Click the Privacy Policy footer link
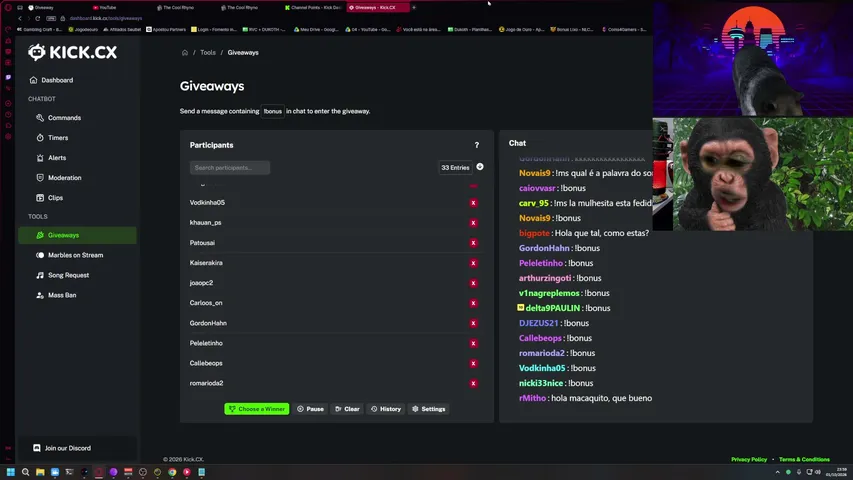The image size is (853, 480). 749,459
